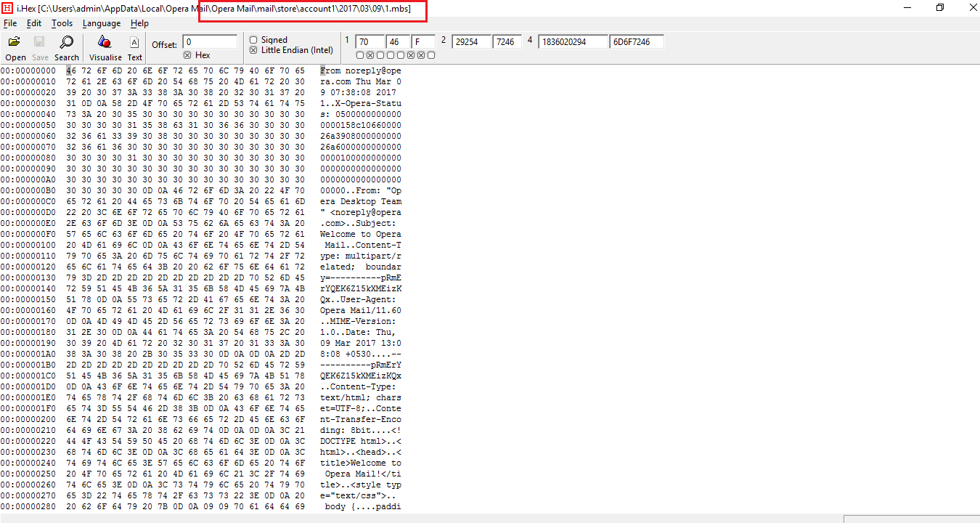Image resolution: width=980 pixels, height=523 pixels.
Task: Click offset label 00:00000100
Action: pyautogui.click(x=28, y=245)
